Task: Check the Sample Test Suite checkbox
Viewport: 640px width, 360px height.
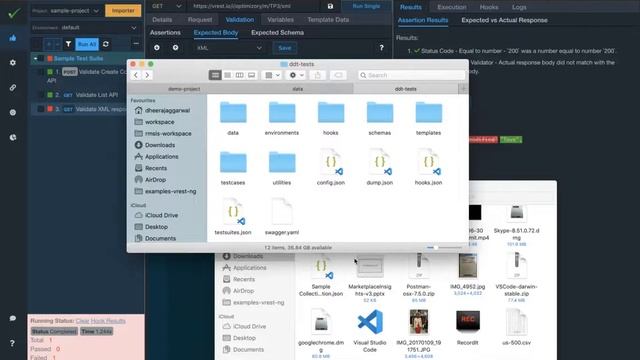Action: pyautogui.click(x=42, y=59)
